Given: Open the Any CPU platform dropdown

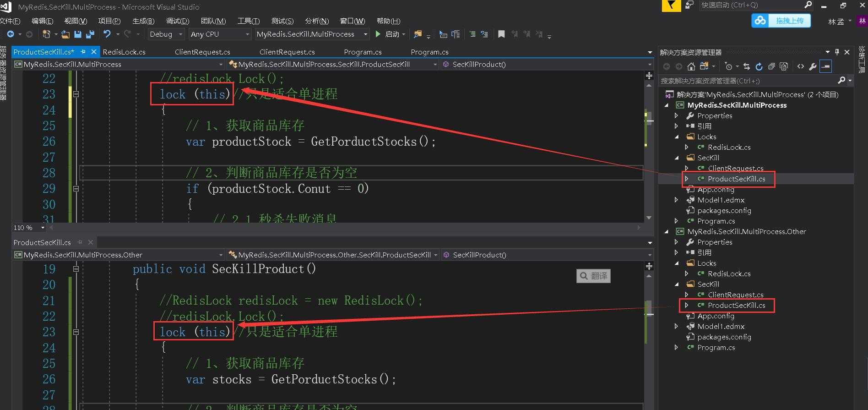Looking at the screenshot, I should tap(220, 34).
